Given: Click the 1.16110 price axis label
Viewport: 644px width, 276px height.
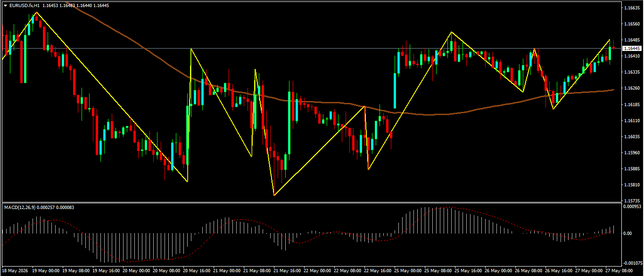Looking at the screenshot, I should click(x=631, y=121).
